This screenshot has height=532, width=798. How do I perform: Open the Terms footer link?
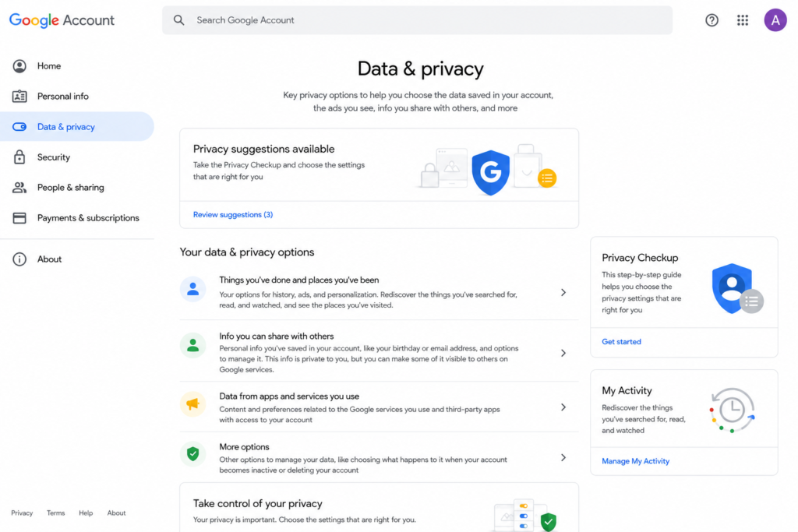[55, 513]
